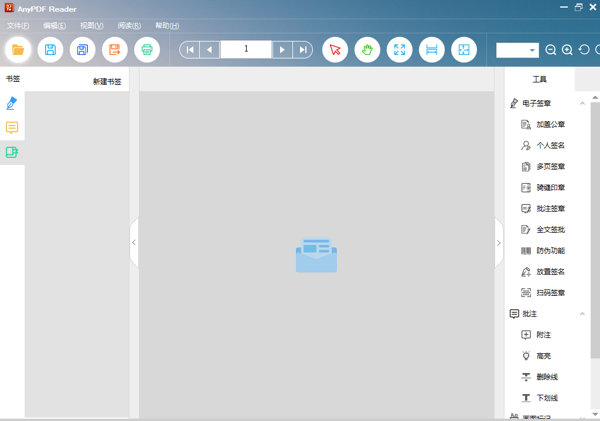600x421 pixels.
Task: Open the 视图 menu
Action: 91,26
